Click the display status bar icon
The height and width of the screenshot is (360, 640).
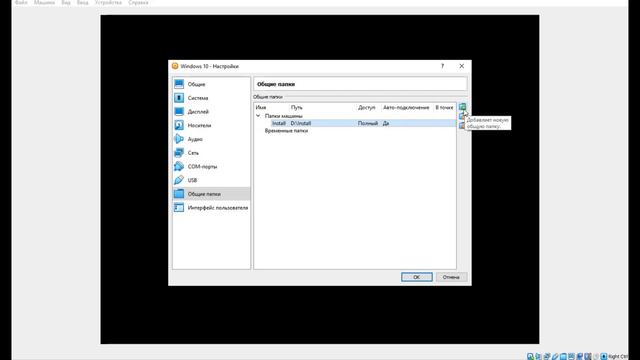(571, 356)
